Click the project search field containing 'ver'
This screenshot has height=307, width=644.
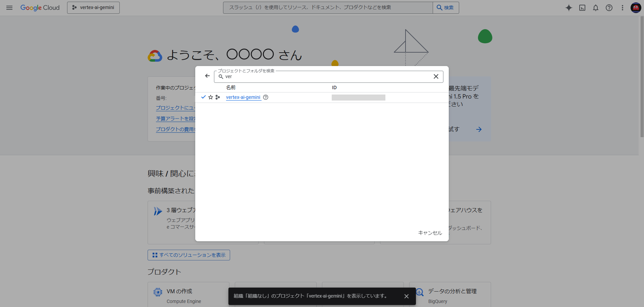click(x=328, y=77)
